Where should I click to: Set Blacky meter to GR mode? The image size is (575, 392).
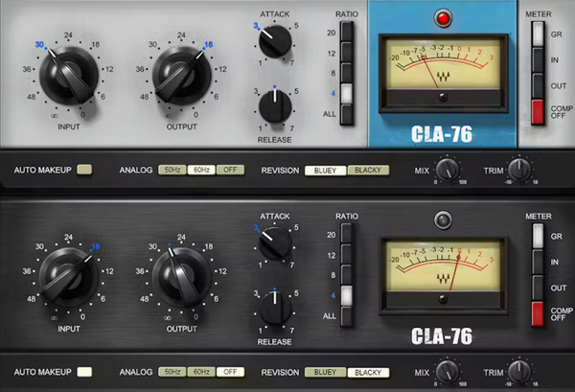(x=538, y=236)
